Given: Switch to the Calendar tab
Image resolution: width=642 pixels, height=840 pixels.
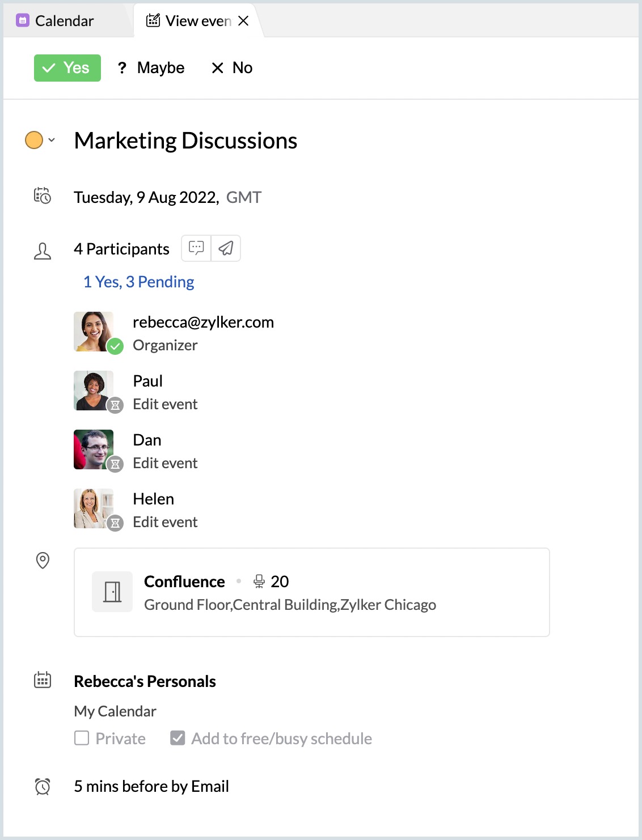Looking at the screenshot, I should 64,21.
